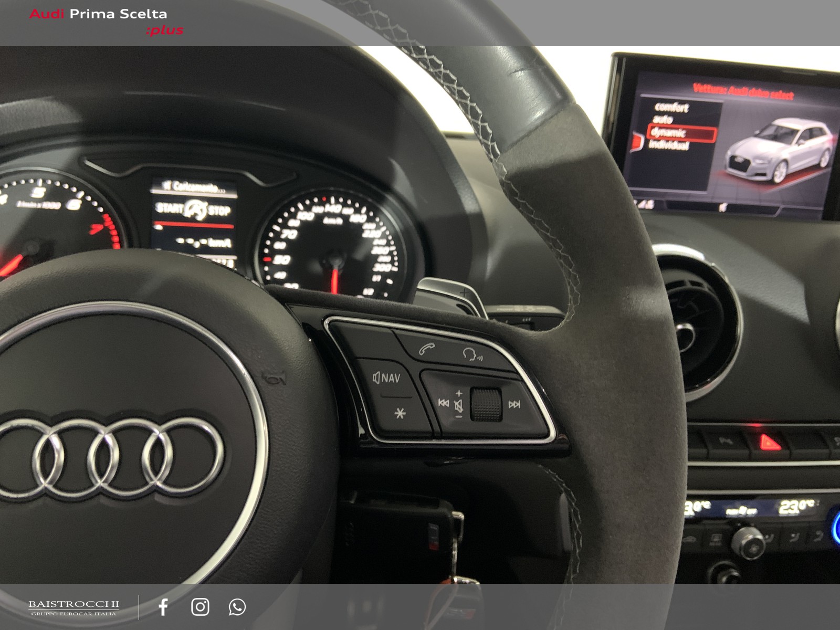
Task: Select the individual mode on MMI screen
Action: tap(668, 145)
